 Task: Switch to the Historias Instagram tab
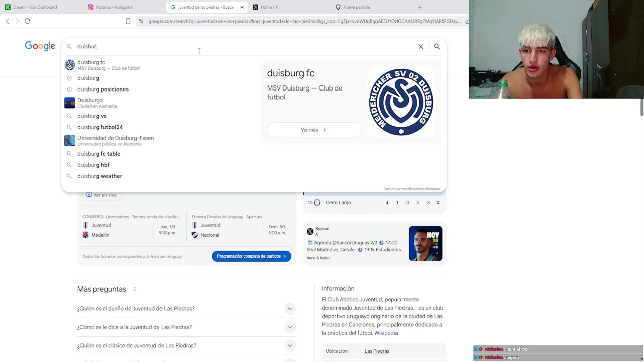click(x=111, y=7)
